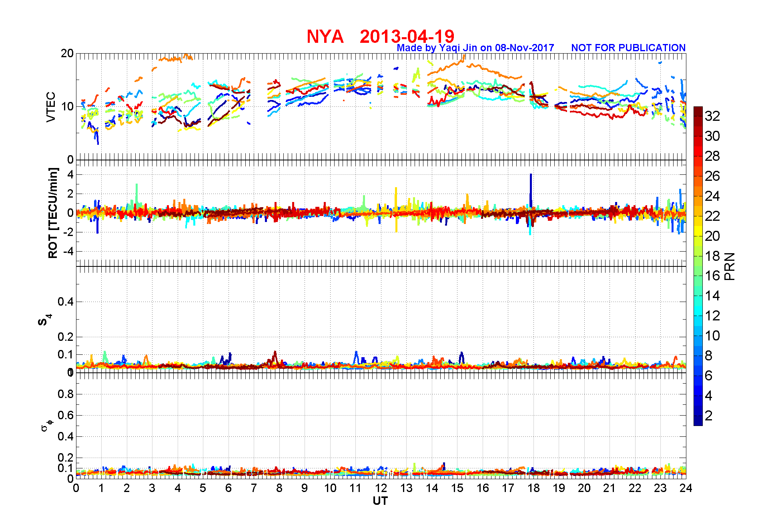Click x-axis hour label 21

click(610, 488)
